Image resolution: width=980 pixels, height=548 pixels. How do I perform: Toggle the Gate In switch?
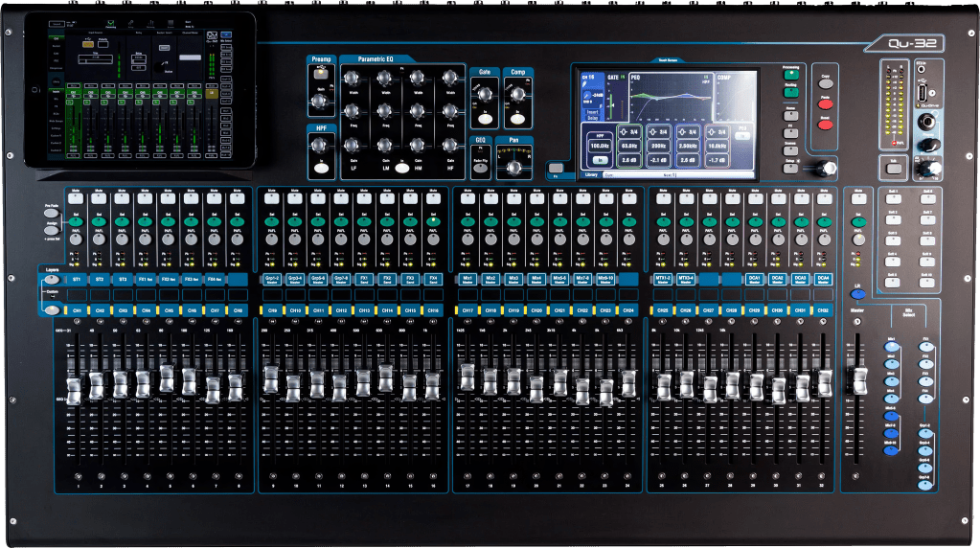pyautogui.click(x=485, y=118)
